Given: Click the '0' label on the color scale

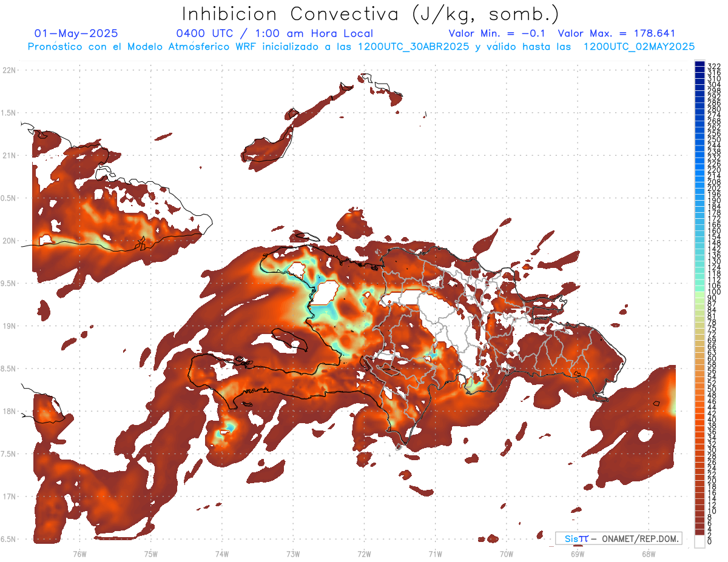Looking at the screenshot, I should (710, 542).
